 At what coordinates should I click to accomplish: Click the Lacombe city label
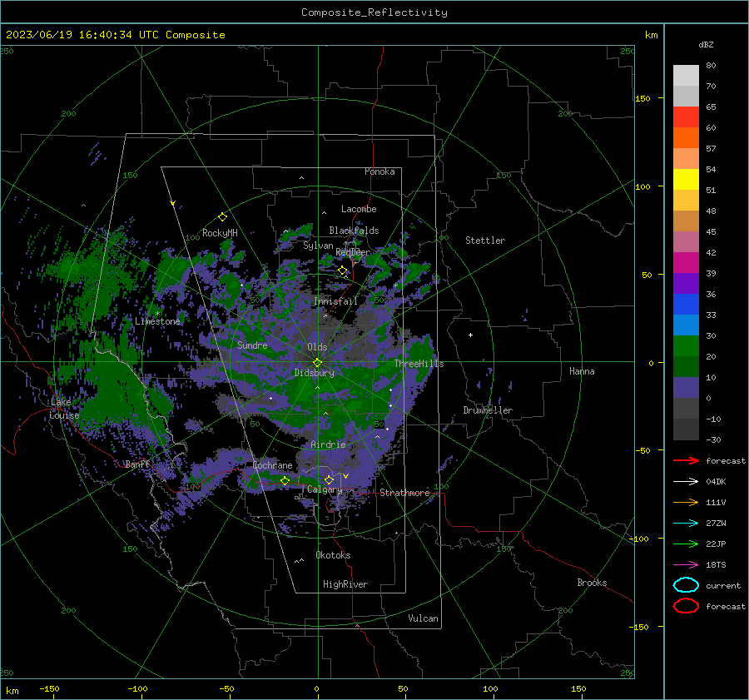point(359,209)
